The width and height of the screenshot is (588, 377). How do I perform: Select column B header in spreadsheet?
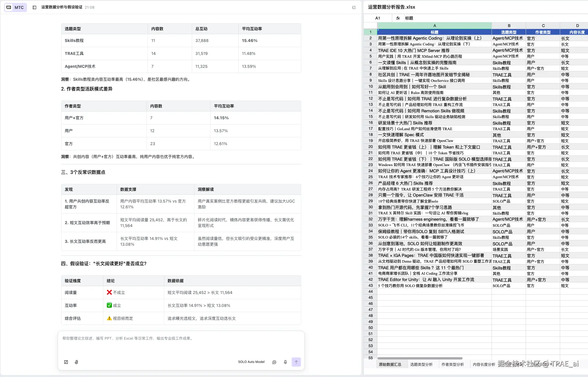[509, 26]
